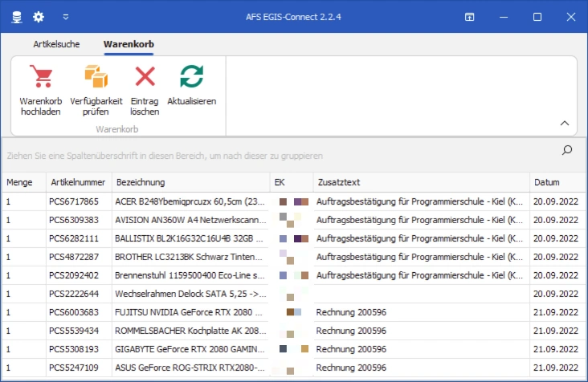Click the Zusatztext cell in the ACER row
This screenshot has width=588, height=382.
422,201
